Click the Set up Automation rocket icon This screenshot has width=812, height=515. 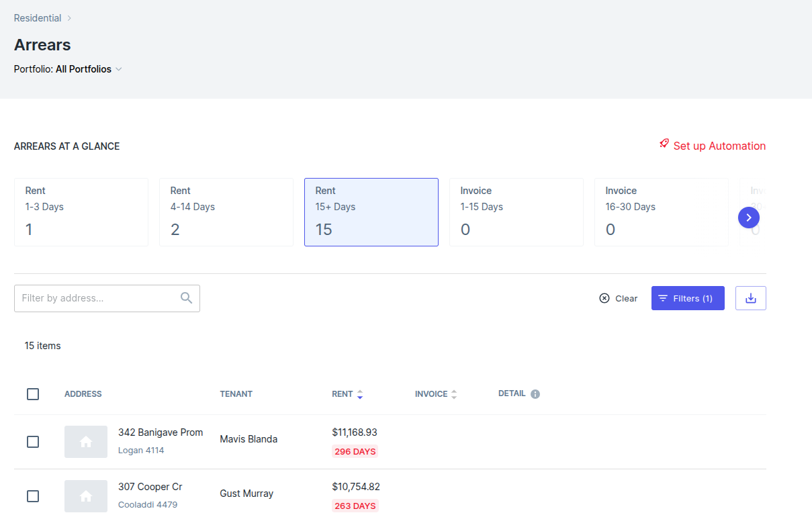[x=664, y=144]
